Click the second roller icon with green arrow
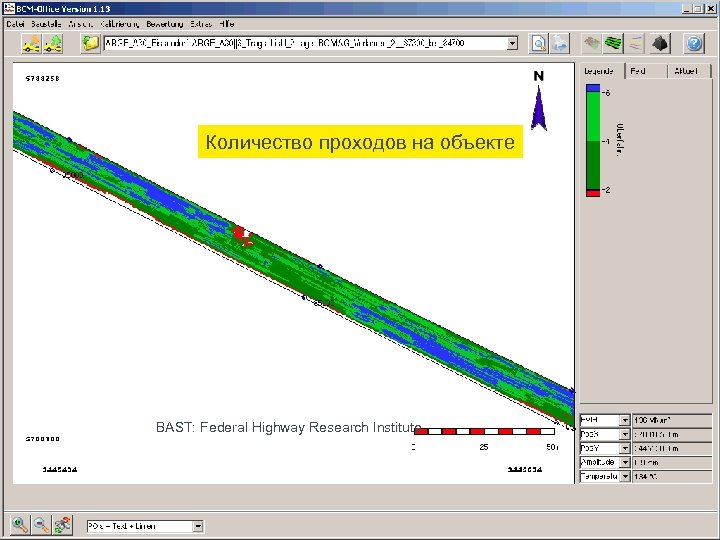The width and height of the screenshot is (720, 540). point(53,44)
